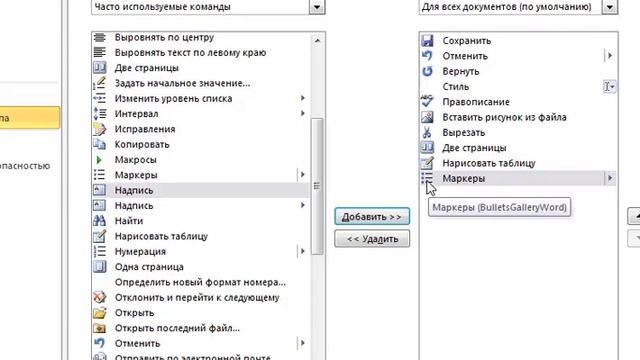The height and width of the screenshot is (360, 640).
Task: Click the undo icon beside Отменить in the left list
Action: coord(99,343)
